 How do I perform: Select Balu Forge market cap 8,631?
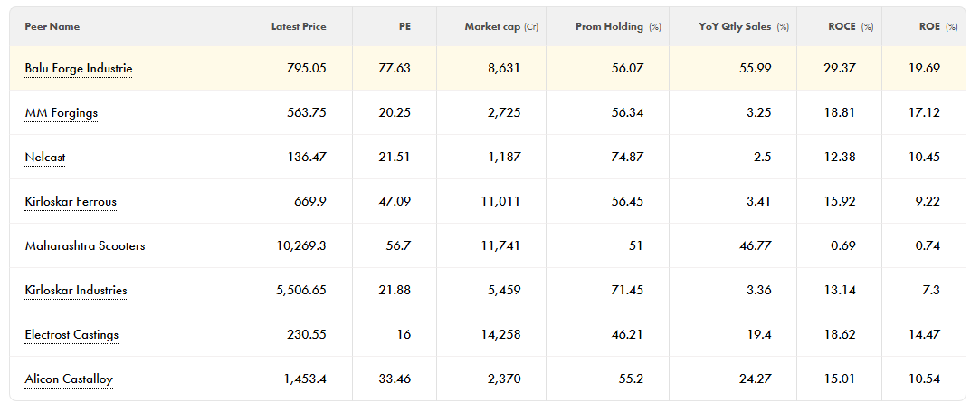point(504,68)
